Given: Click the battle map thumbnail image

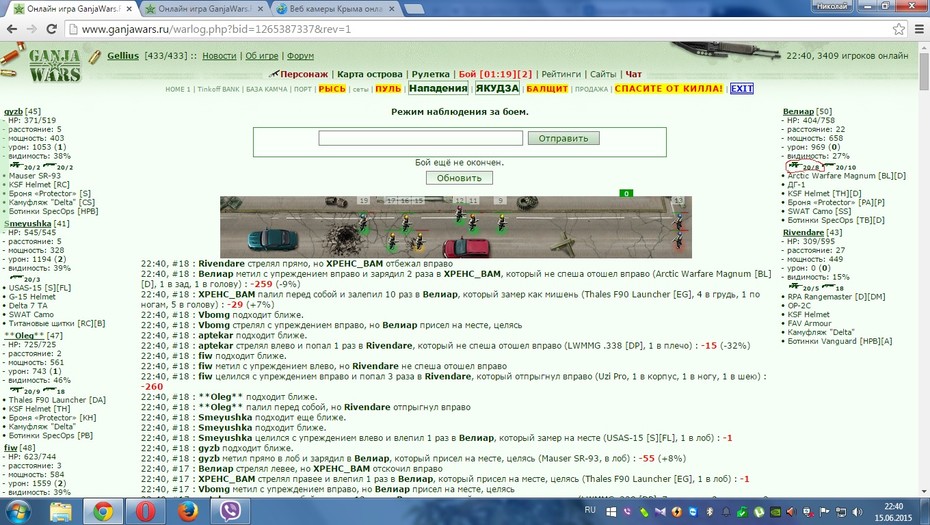Looking at the screenshot, I should click(x=456, y=227).
